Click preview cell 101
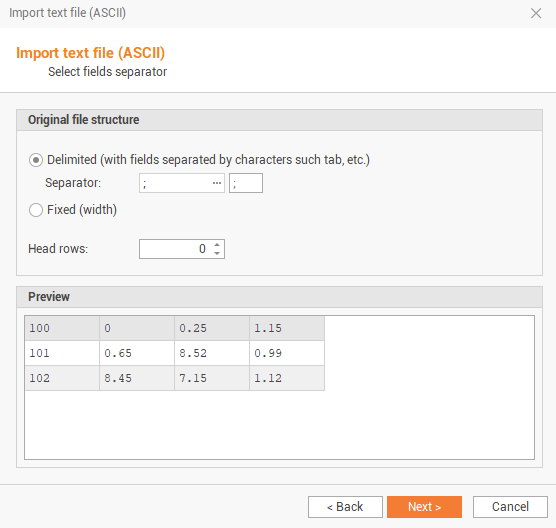 [62, 353]
